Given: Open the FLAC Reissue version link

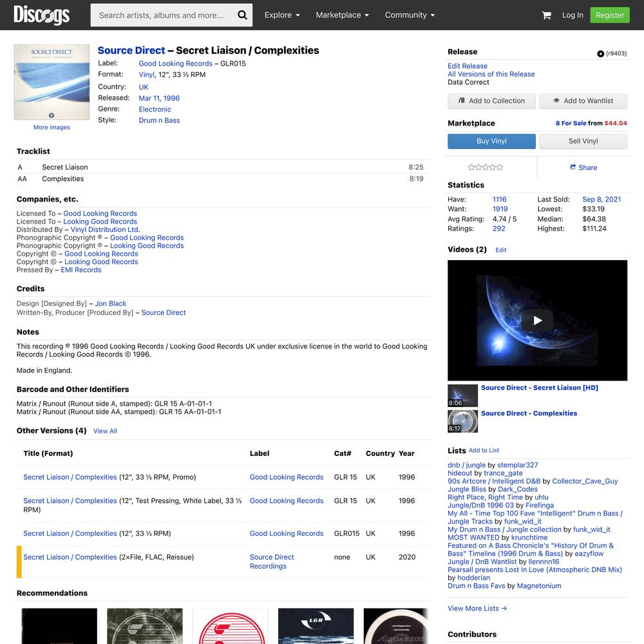Looking at the screenshot, I should click(x=70, y=557).
